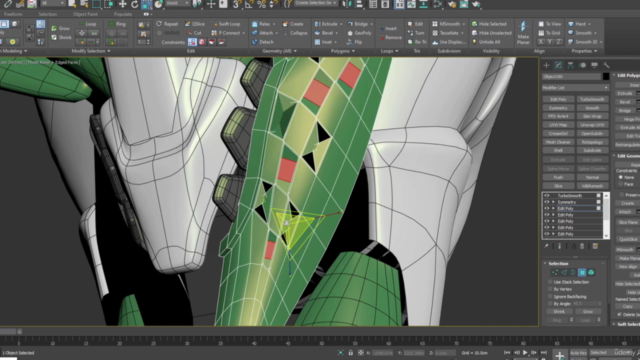
Task: Click Hide Selected in Visibility panel
Action: point(489,24)
